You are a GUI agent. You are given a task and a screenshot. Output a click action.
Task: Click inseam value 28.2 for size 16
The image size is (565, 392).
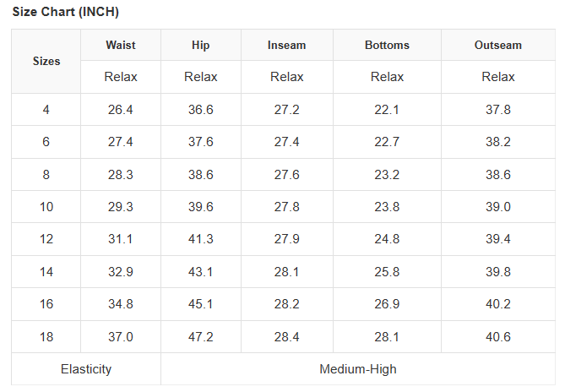click(x=287, y=304)
